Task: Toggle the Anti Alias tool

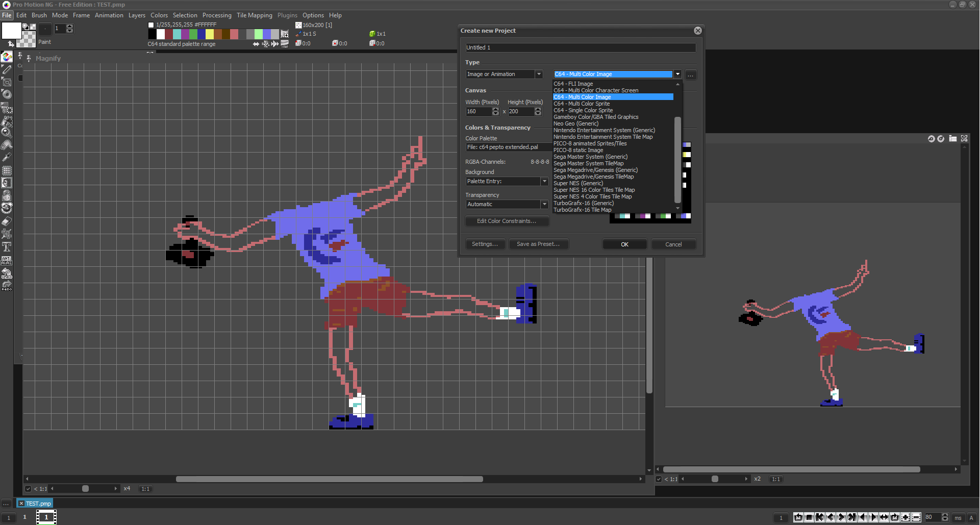Action: tap(7, 260)
